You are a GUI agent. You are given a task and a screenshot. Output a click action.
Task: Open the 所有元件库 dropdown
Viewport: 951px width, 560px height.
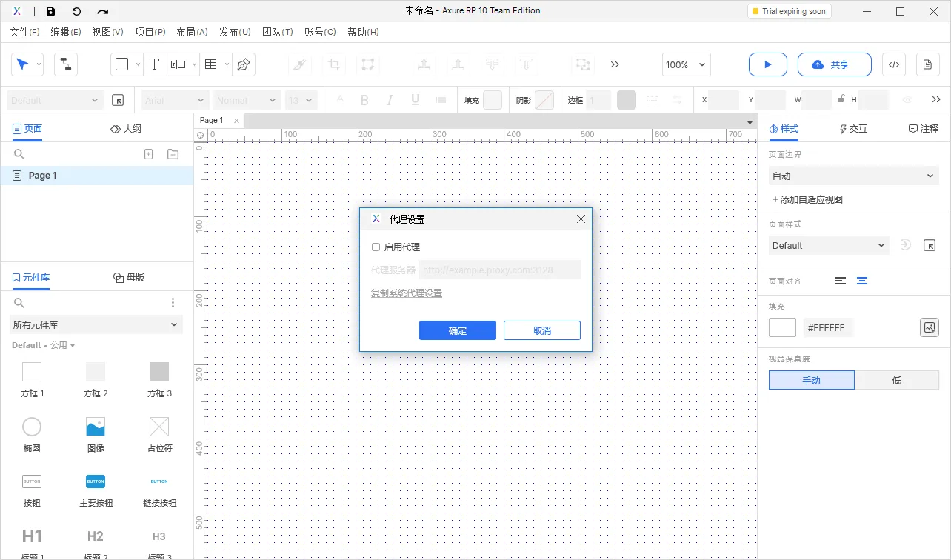point(96,324)
